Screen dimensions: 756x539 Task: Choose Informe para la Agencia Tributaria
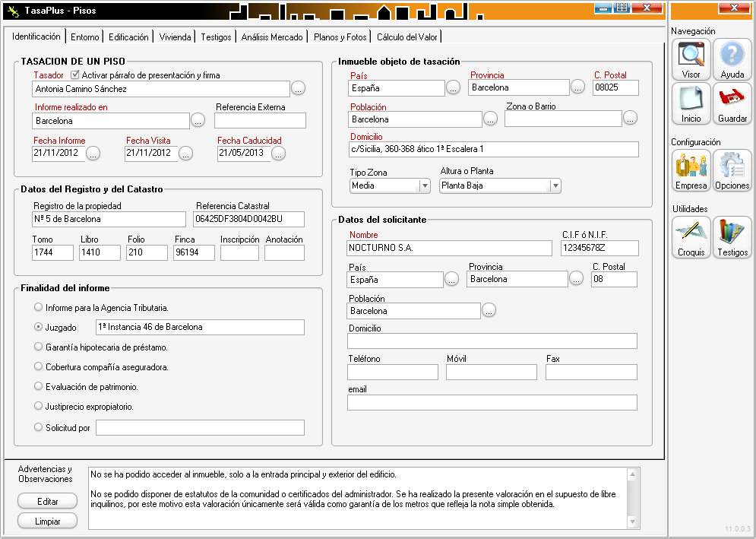pos(39,307)
